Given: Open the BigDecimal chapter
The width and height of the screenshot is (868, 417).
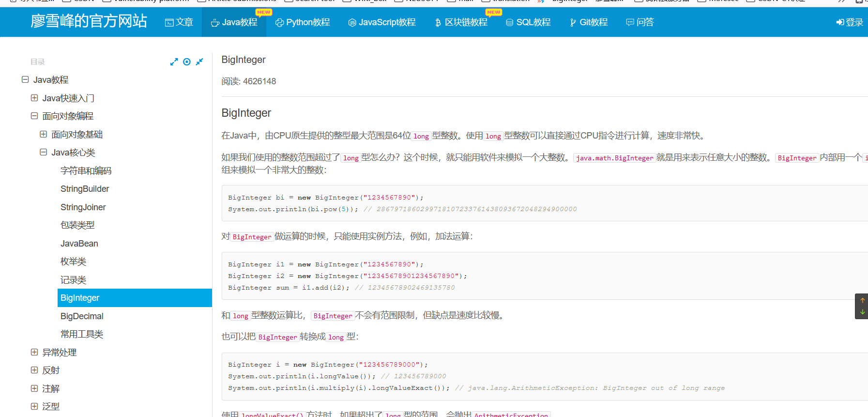Looking at the screenshot, I should click(x=82, y=316).
